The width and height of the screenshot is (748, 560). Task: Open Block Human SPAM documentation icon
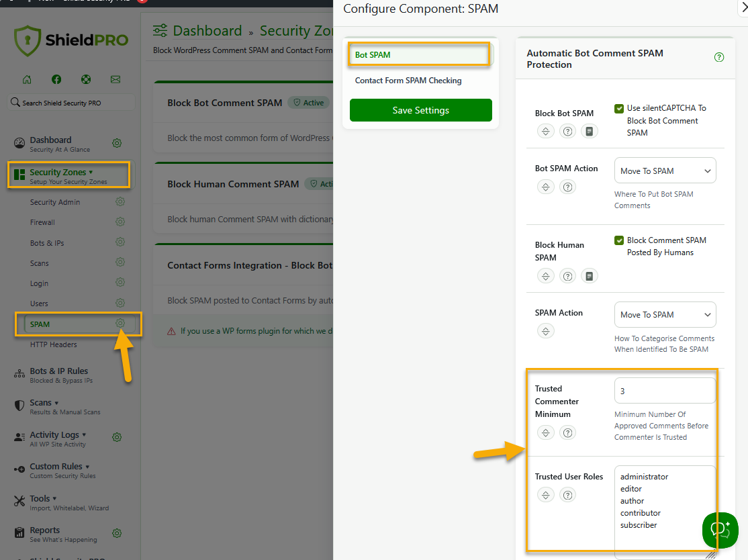click(x=589, y=276)
